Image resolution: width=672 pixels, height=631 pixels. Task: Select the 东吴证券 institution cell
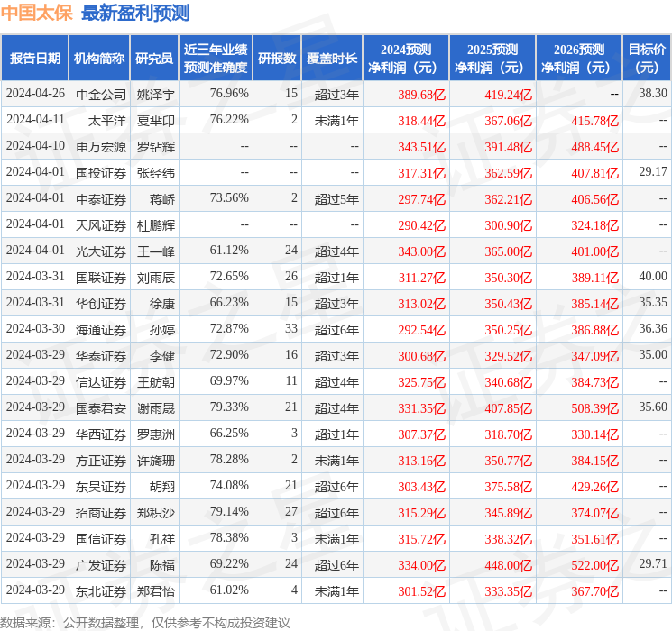tap(101, 486)
